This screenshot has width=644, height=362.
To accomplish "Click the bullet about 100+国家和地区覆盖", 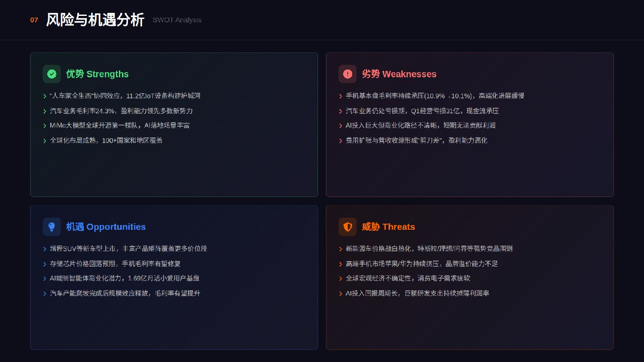I will (106, 140).
